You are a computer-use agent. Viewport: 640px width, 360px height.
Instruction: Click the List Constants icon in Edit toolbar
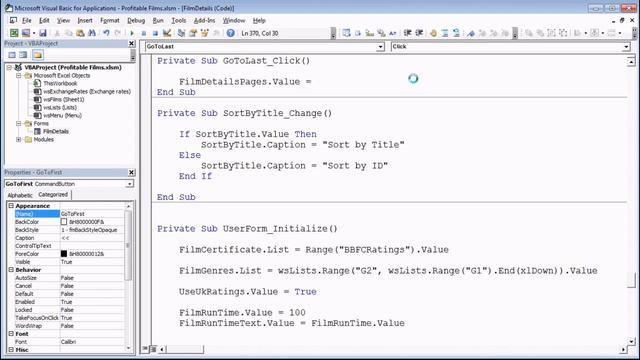(x=358, y=33)
